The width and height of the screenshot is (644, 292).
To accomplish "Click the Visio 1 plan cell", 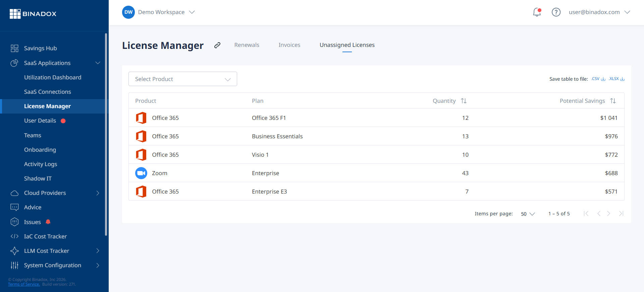I will click(260, 155).
